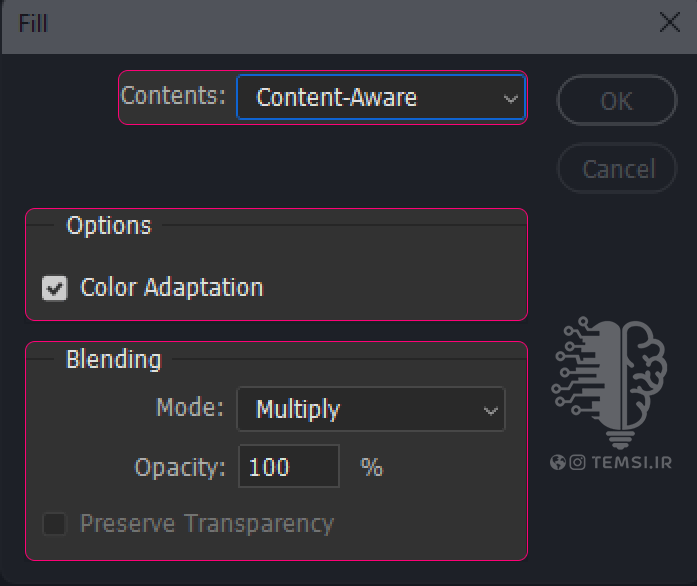This screenshot has height=586, width=697.
Task: Click the Contents label
Action: click(x=173, y=96)
